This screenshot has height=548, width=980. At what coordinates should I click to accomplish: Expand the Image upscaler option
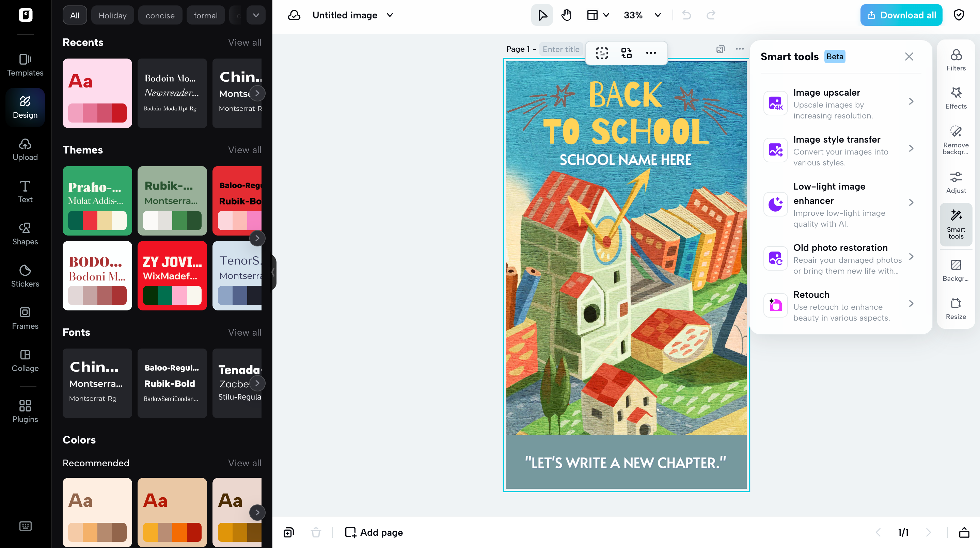[911, 101]
